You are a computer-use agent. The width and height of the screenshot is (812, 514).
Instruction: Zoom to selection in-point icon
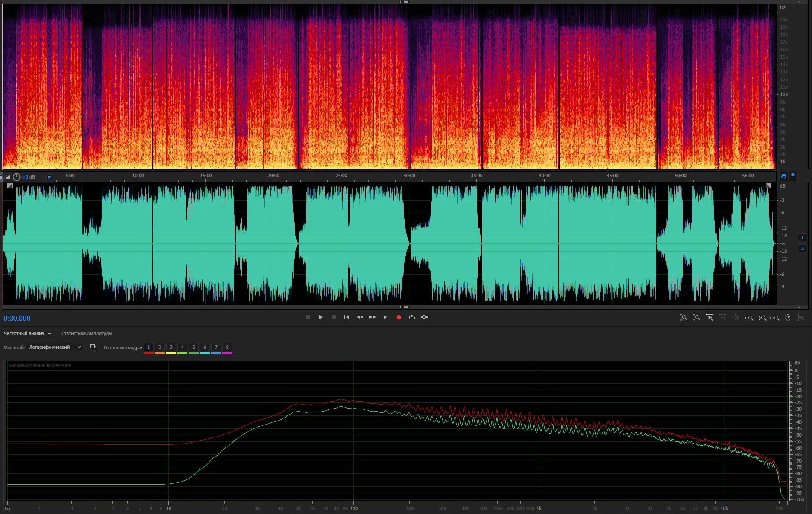point(749,318)
